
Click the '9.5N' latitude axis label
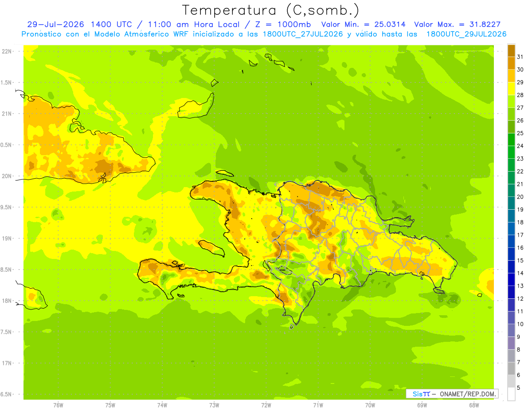7,207
